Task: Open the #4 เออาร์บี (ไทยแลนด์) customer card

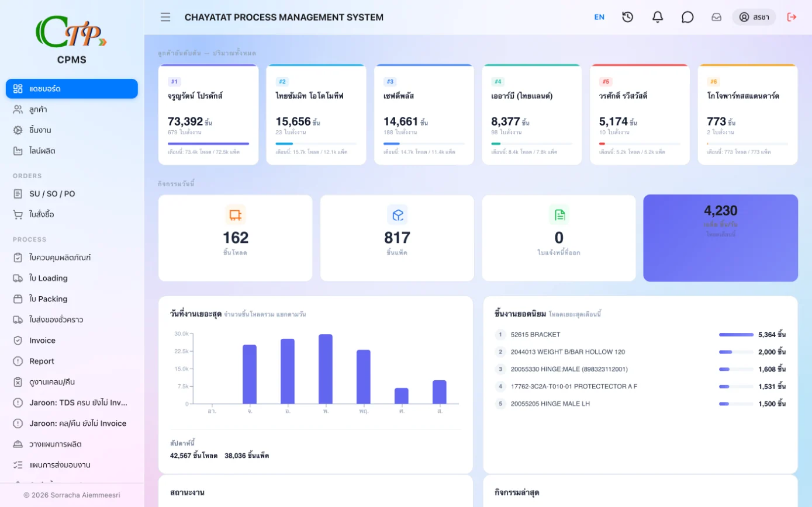Action: 532,114
